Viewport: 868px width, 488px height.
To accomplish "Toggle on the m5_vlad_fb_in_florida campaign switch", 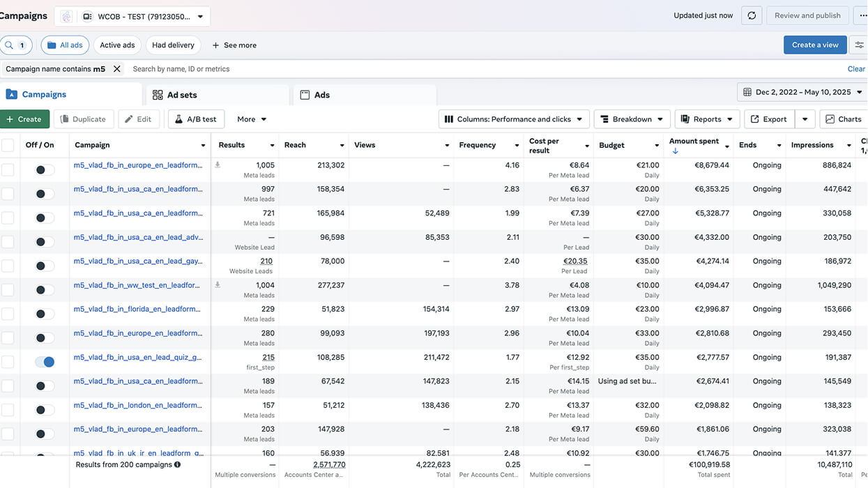I will 45,314.
